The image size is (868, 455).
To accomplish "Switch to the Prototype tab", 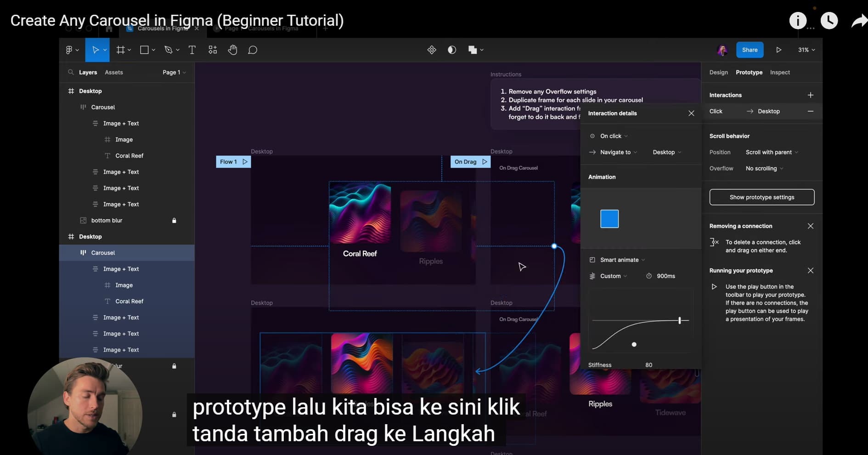I will [x=749, y=72].
